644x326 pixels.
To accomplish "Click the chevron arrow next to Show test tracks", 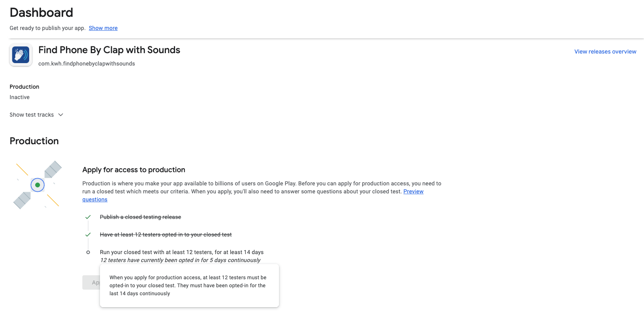I will pos(61,115).
